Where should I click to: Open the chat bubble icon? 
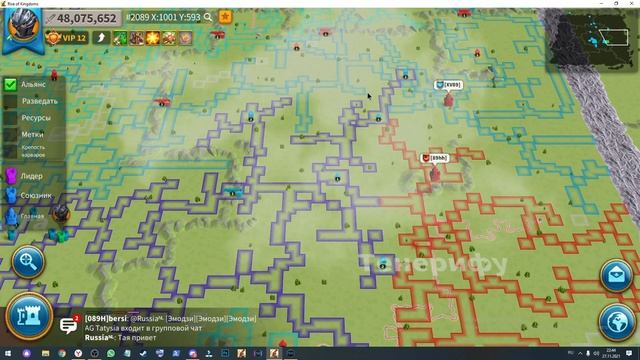69,325
